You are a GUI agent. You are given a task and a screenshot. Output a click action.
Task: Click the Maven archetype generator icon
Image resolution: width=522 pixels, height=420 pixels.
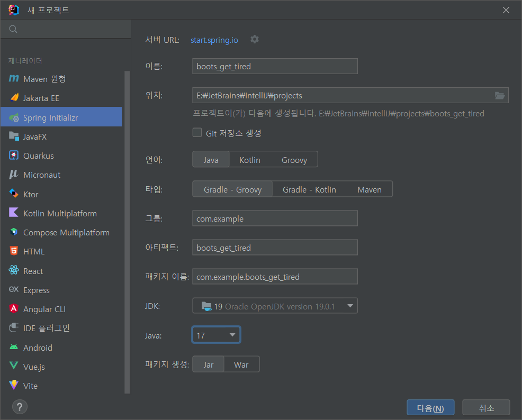tap(14, 78)
